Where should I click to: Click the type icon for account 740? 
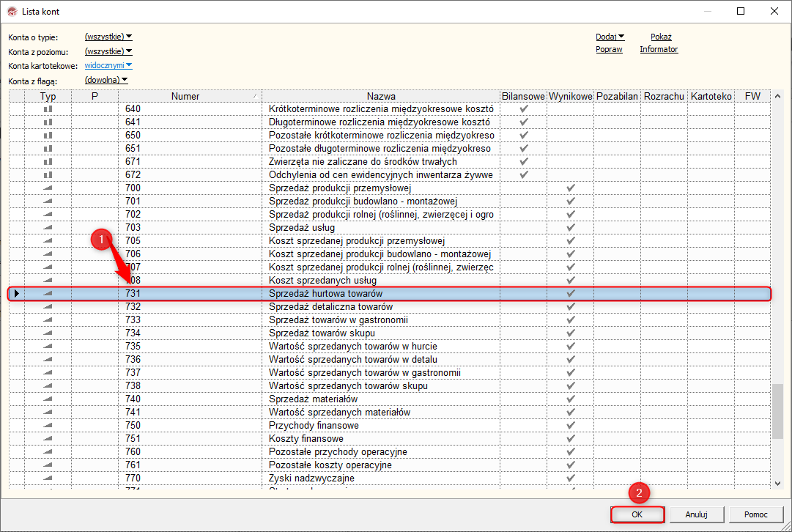click(48, 399)
